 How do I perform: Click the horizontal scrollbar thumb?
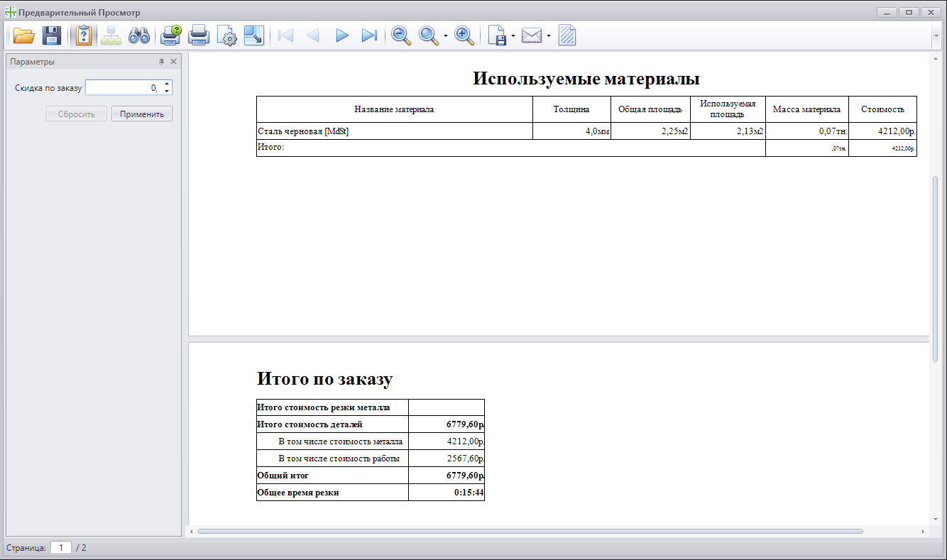pyautogui.click(x=530, y=531)
